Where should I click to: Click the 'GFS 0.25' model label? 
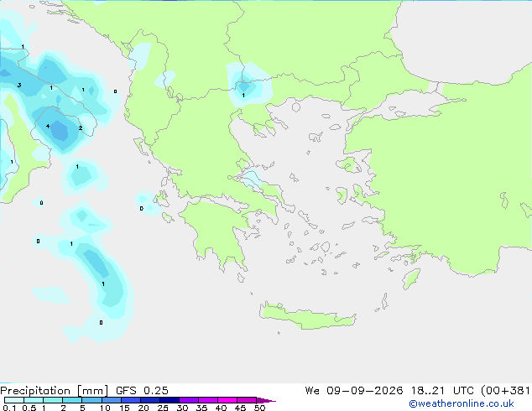tap(142, 391)
